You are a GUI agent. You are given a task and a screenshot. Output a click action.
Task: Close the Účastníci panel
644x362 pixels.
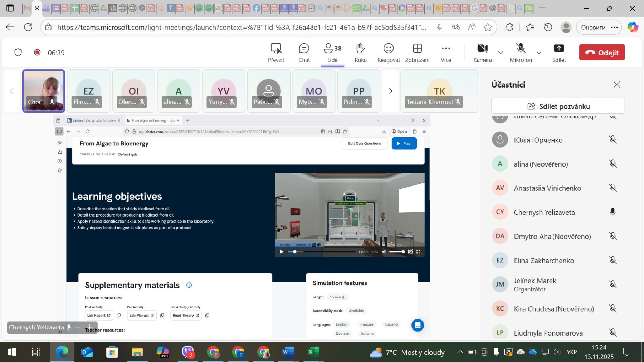616,85
